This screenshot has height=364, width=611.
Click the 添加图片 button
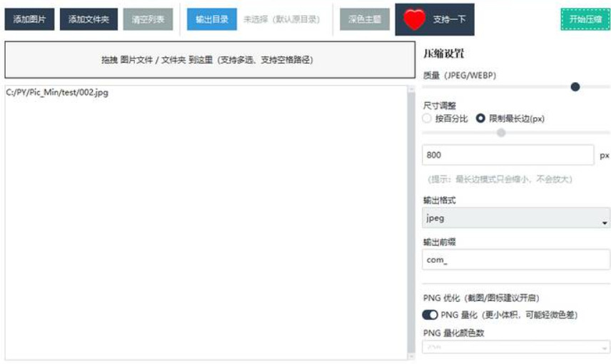pos(29,19)
